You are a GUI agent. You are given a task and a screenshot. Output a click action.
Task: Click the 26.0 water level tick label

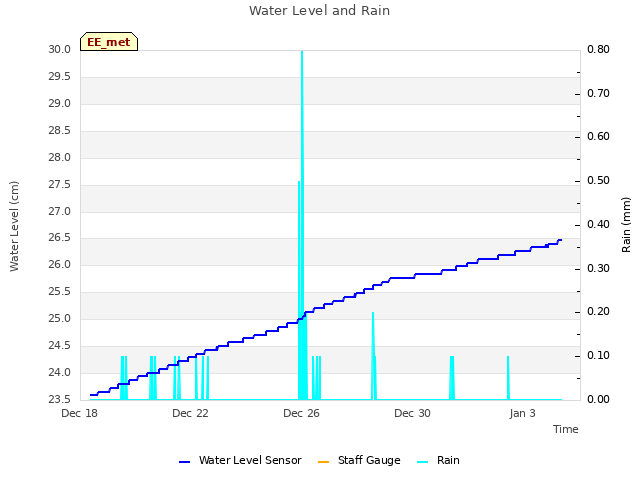tap(60, 264)
